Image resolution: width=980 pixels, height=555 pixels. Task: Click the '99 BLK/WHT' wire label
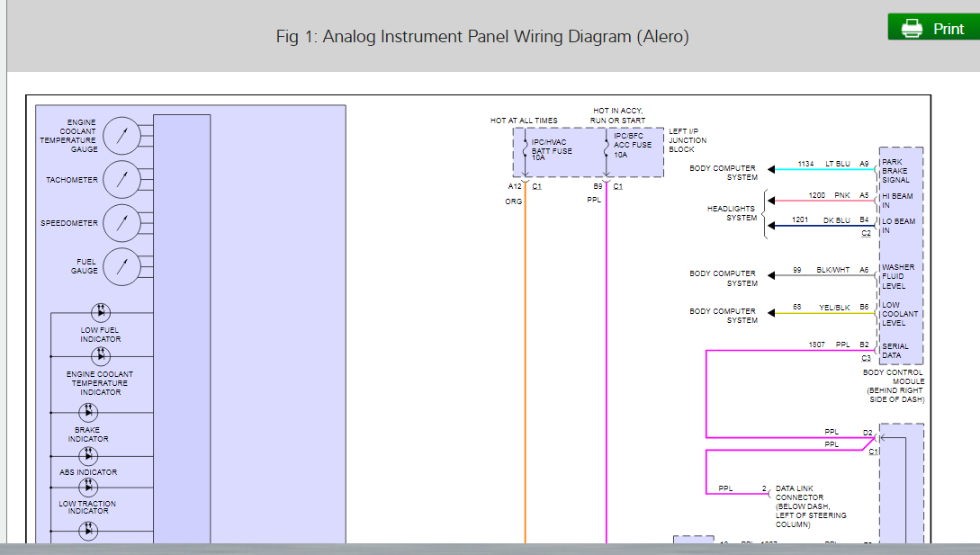(822, 270)
